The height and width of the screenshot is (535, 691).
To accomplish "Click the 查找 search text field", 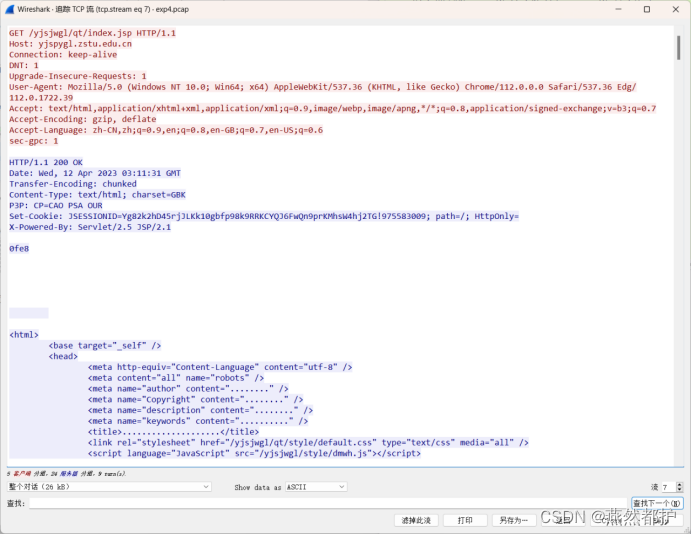I will [x=328, y=503].
